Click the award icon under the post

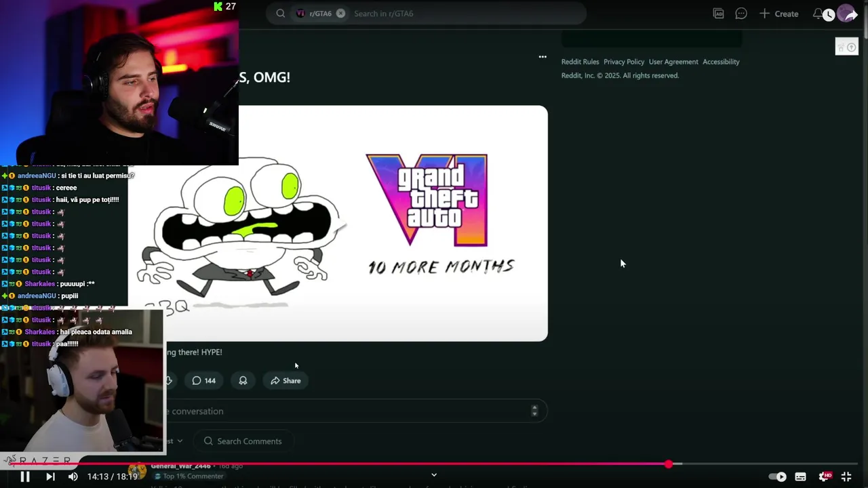(243, 381)
